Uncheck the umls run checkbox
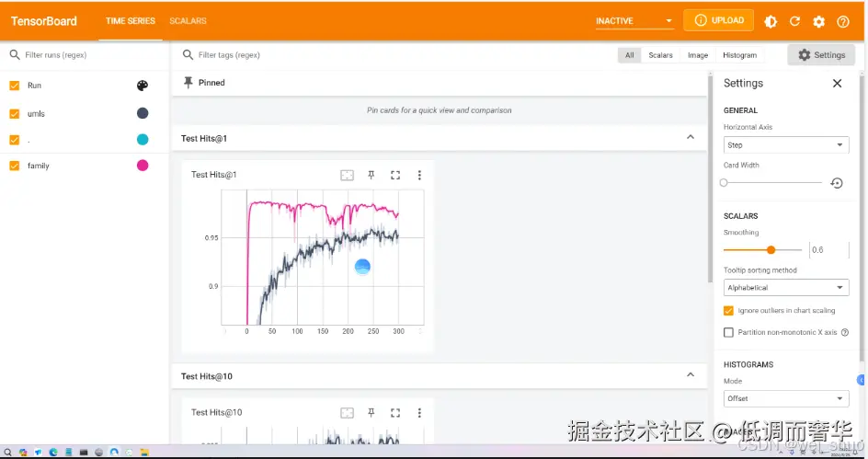Screen dimensions: 868x459 (x=15, y=113)
